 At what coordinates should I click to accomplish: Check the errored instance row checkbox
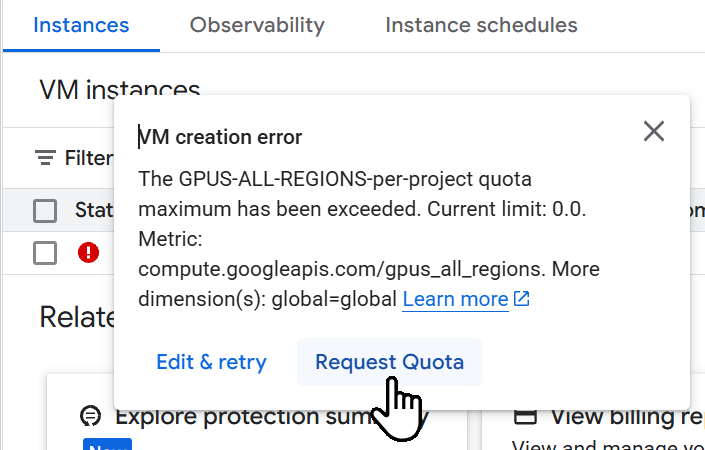coord(45,253)
